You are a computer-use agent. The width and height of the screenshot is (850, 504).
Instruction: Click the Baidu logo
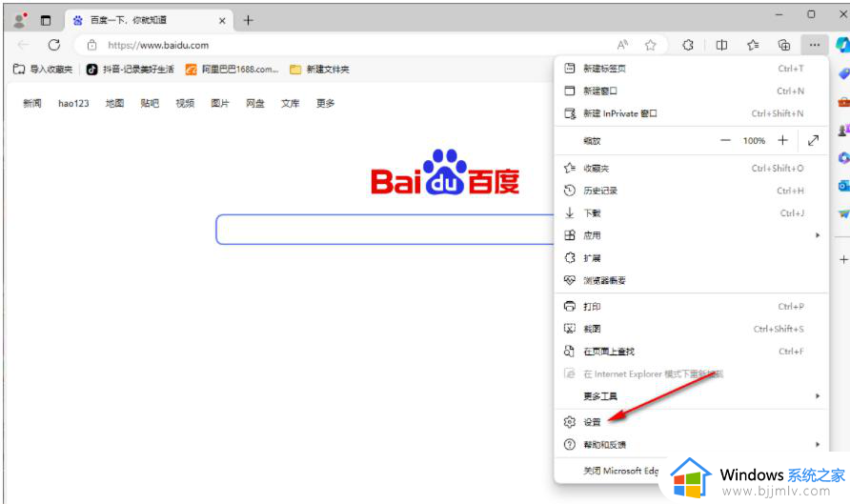[445, 172]
